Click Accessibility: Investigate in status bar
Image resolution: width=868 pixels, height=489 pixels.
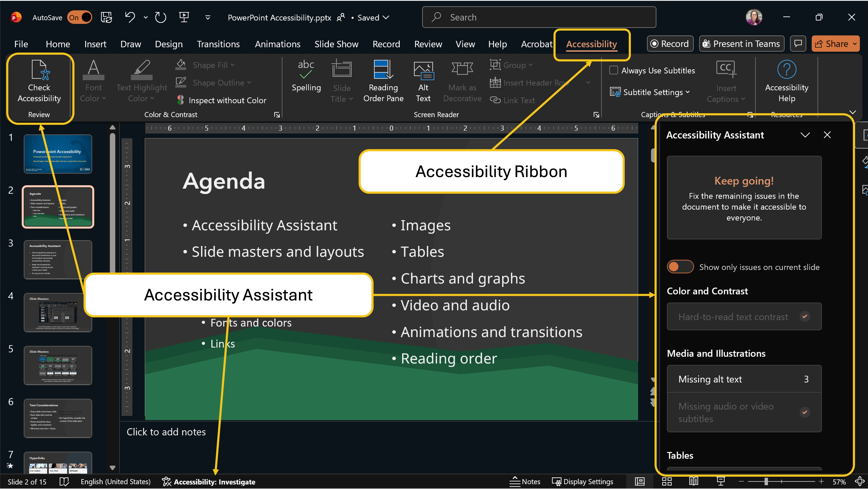[x=209, y=482]
